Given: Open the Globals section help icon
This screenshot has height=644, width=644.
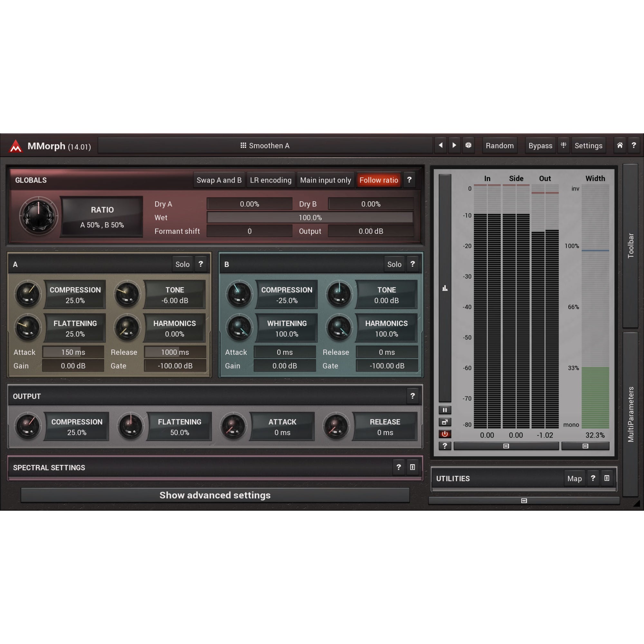Looking at the screenshot, I should (409, 180).
